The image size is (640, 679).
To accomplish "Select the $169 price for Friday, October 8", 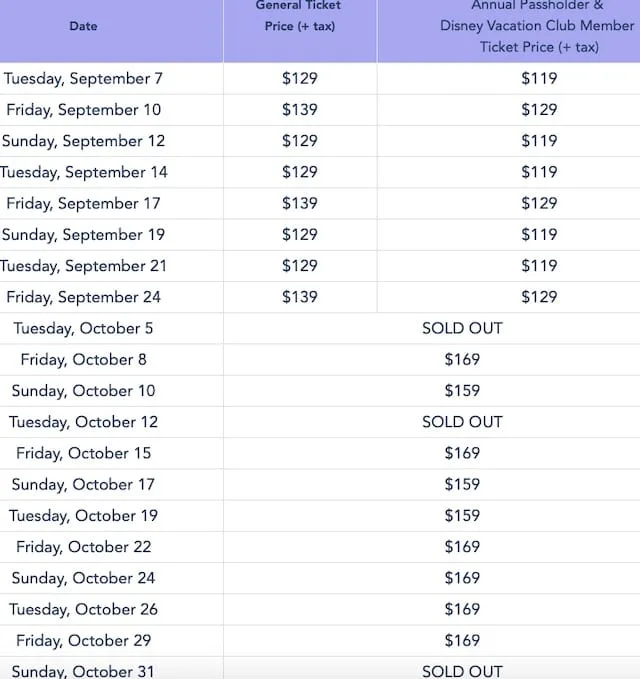I will click(462, 359).
